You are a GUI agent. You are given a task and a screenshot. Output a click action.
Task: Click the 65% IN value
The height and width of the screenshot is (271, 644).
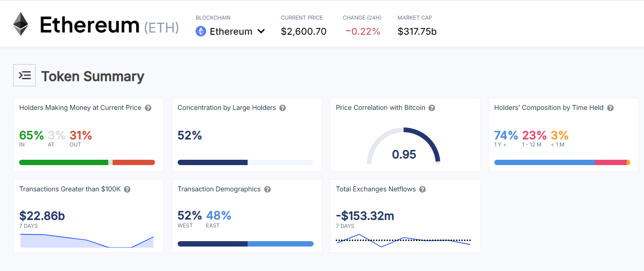(32, 135)
